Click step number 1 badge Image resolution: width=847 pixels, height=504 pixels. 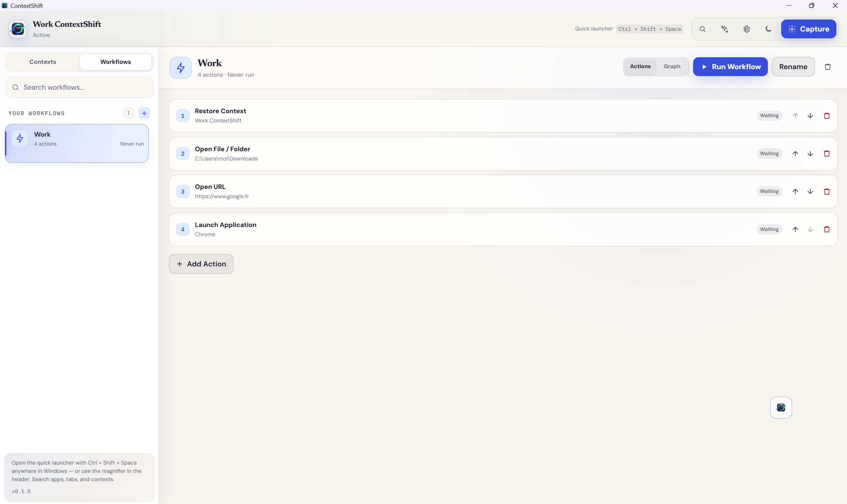point(183,116)
